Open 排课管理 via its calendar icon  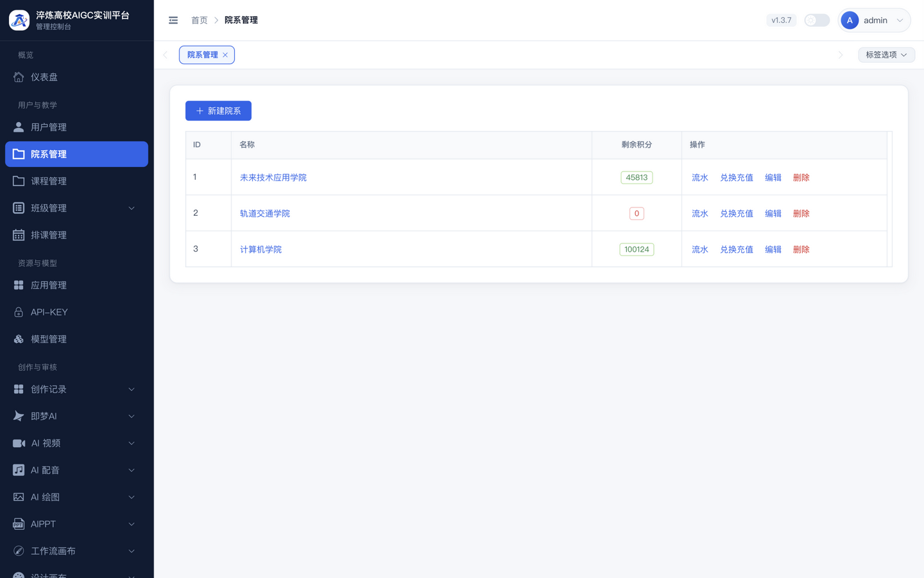pyautogui.click(x=19, y=235)
